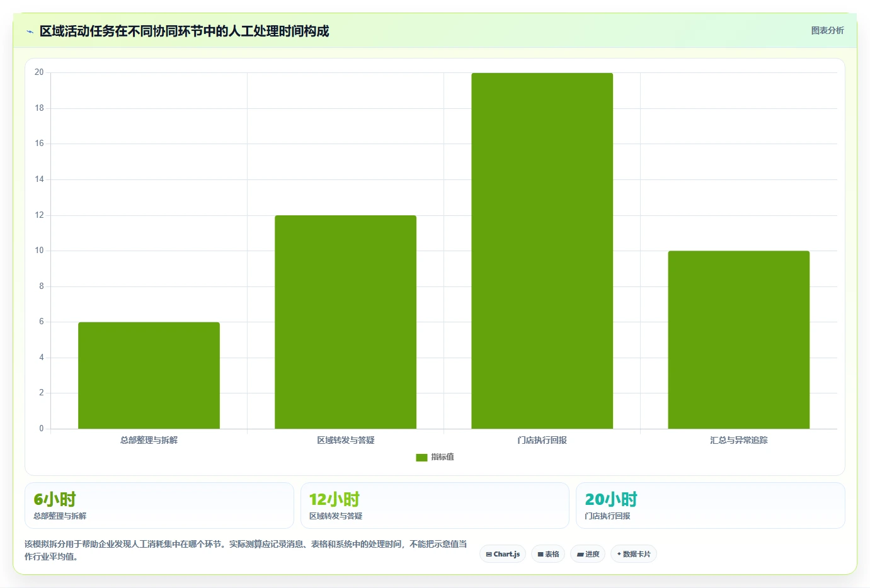Click the 汇总与异常追踪 bar in chart
This screenshot has width=870, height=588.
coord(738,340)
